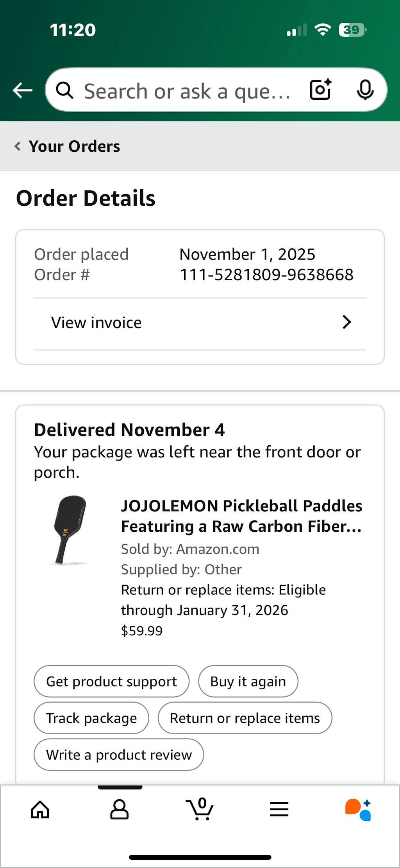Focus the Search or ask a question field
The width and height of the screenshot is (400, 868).
(187, 91)
